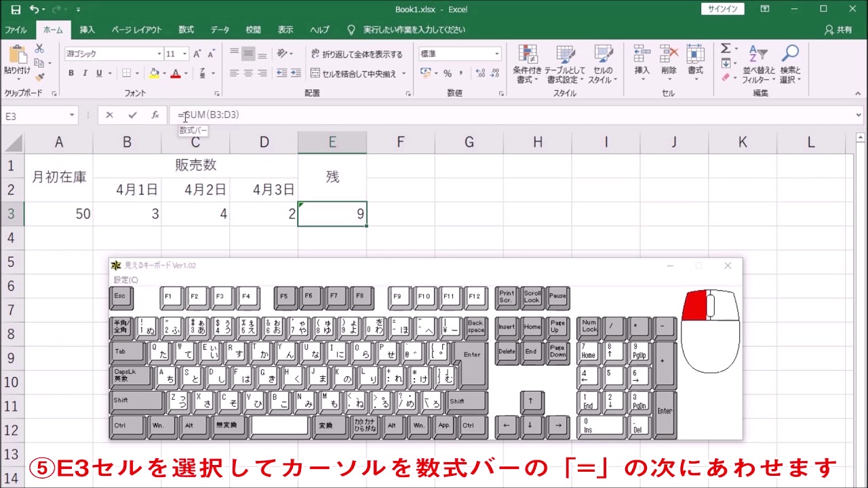This screenshot has width=868, height=488.
Task: Open fill color dropdown arrow
Action: point(165,73)
